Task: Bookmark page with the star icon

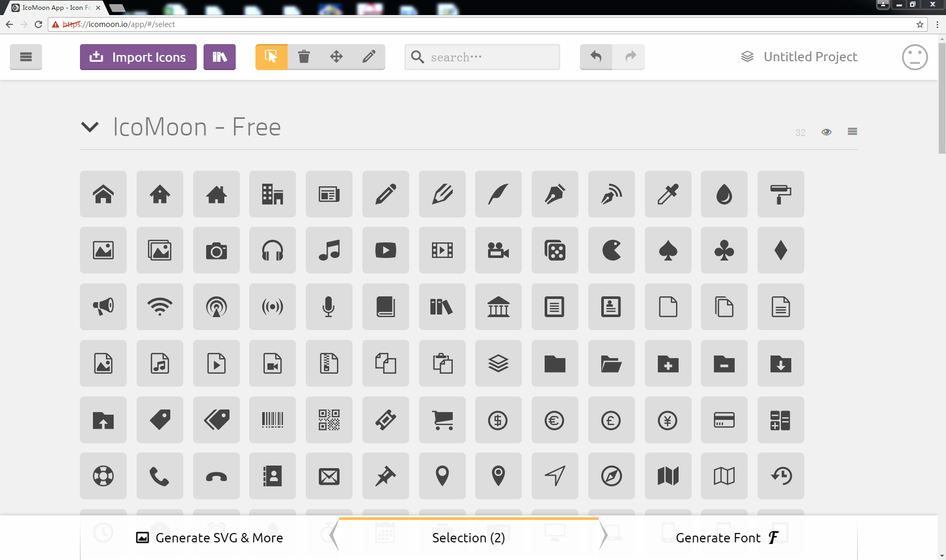Action: (920, 24)
